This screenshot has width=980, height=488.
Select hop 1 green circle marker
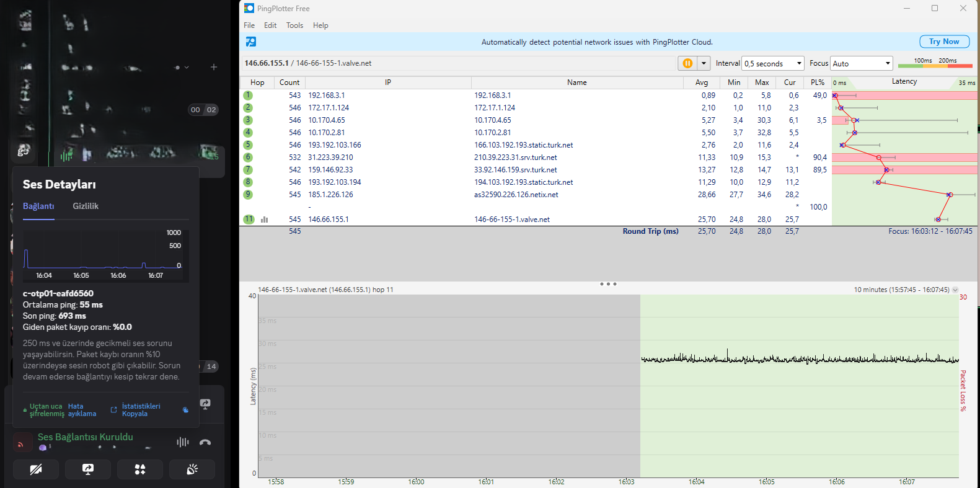tap(248, 95)
